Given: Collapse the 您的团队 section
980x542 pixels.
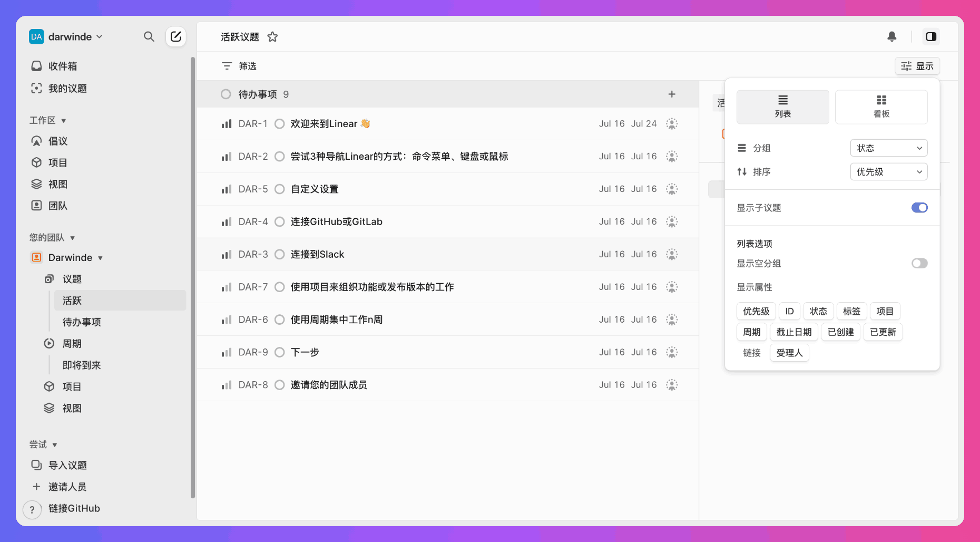Looking at the screenshot, I should 73,238.
